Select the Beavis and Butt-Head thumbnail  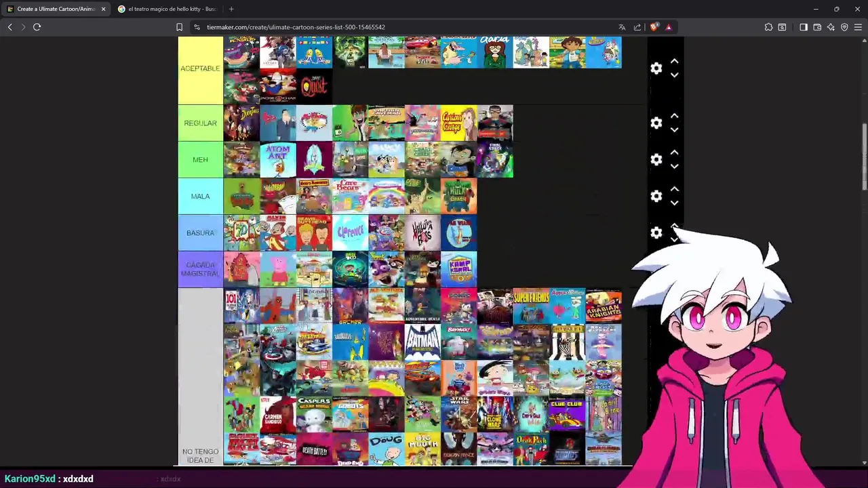[315, 233]
